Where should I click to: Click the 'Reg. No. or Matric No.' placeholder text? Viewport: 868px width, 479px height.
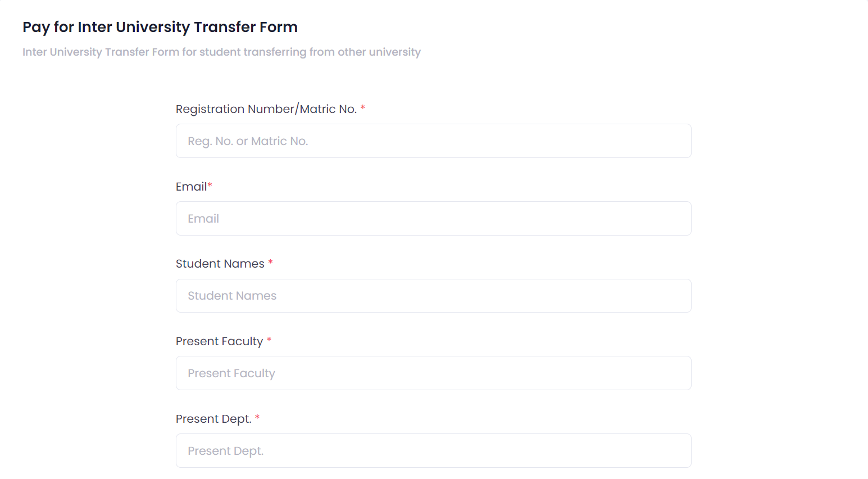pos(248,141)
